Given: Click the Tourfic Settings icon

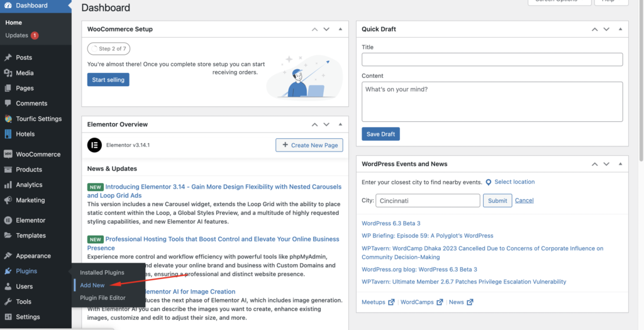Looking at the screenshot, I should pyautogui.click(x=8, y=119).
